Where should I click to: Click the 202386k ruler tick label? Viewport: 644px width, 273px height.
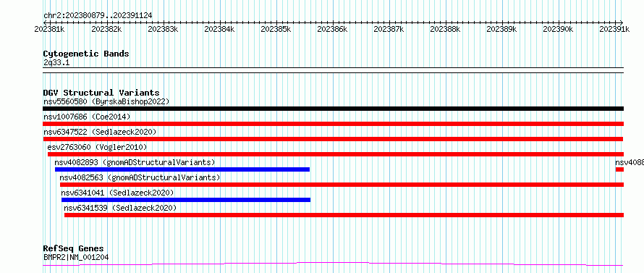click(333, 29)
